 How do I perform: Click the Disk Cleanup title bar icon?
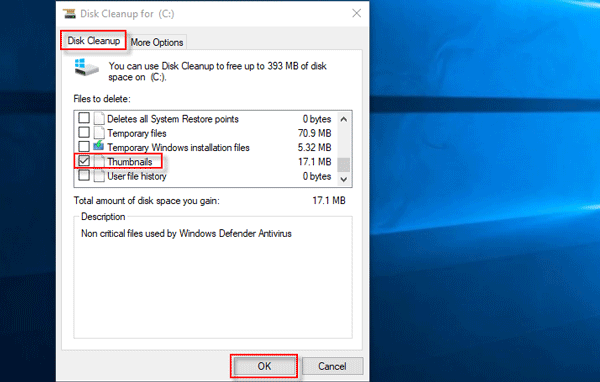point(70,14)
